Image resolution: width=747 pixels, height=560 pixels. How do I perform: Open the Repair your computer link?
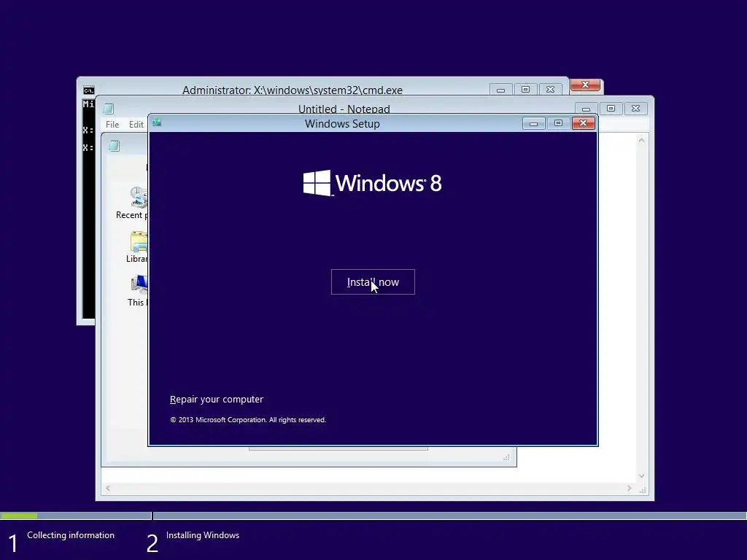coord(216,400)
